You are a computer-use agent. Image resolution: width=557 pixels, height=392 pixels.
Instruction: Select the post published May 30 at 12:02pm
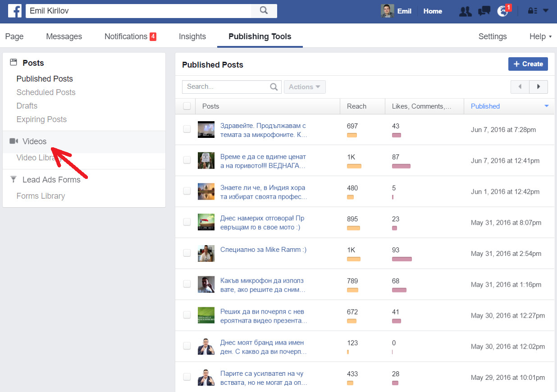(x=187, y=346)
